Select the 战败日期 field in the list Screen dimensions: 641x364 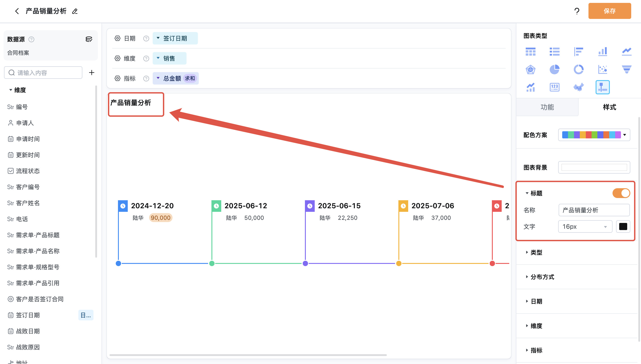[24, 331]
